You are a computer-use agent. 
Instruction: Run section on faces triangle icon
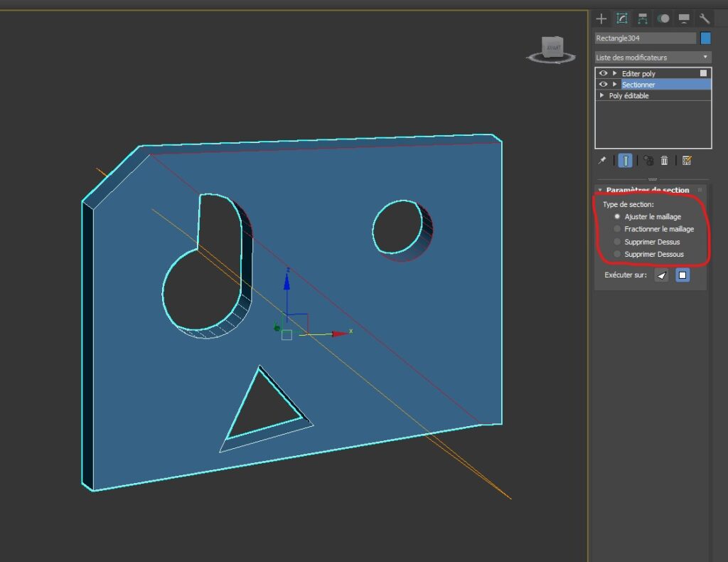click(662, 275)
